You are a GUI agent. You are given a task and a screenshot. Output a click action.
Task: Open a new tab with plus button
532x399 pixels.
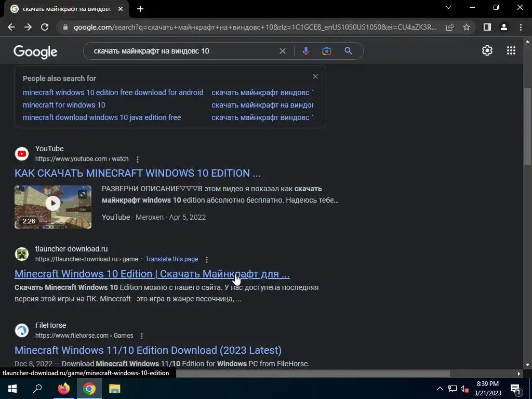[140, 9]
